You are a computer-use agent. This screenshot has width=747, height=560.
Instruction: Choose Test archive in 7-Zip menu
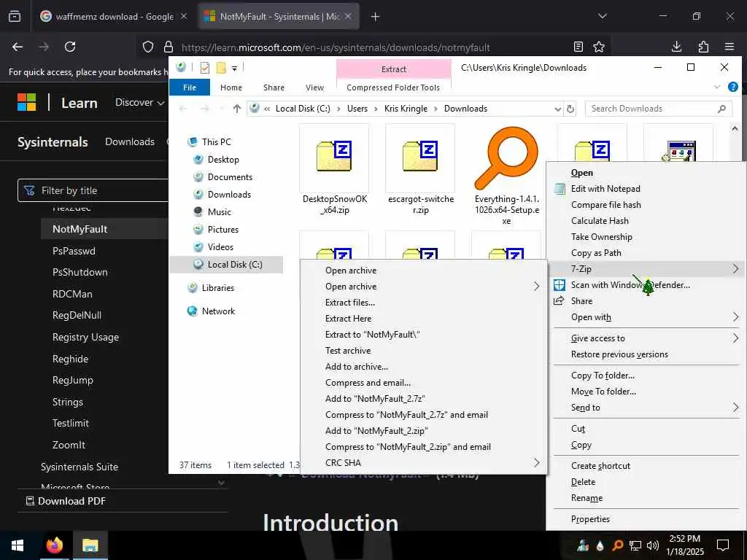coord(348,351)
